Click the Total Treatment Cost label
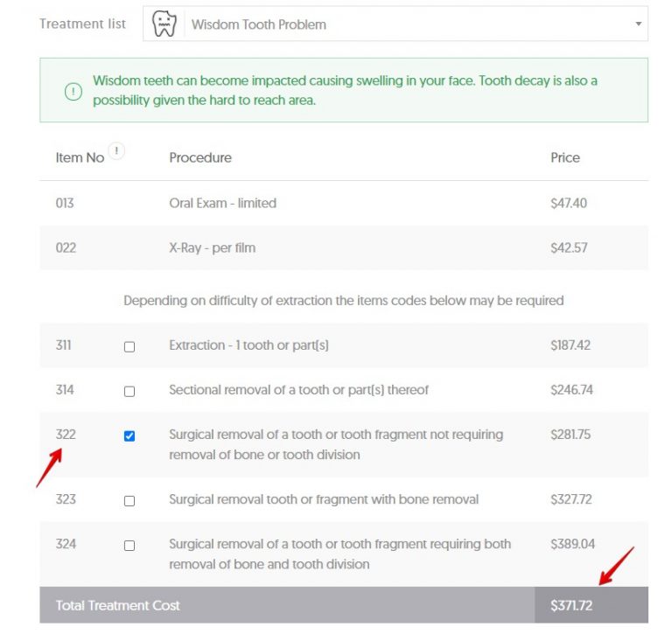This screenshot has height=641, width=672. pos(118,605)
